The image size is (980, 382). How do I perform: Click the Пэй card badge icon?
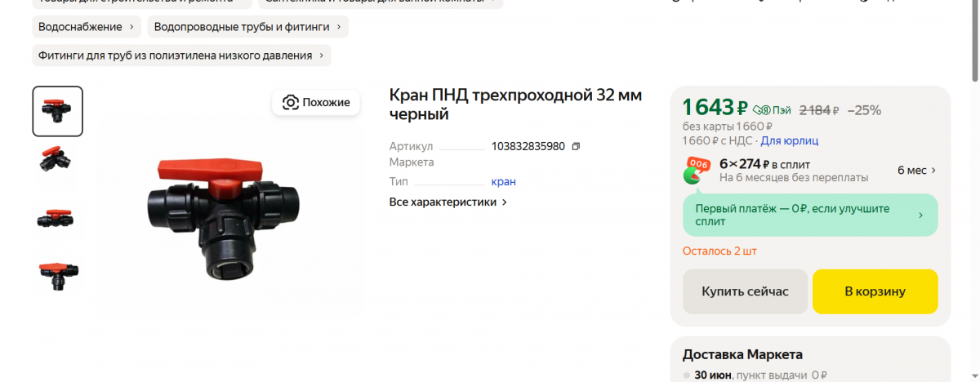[771, 109]
